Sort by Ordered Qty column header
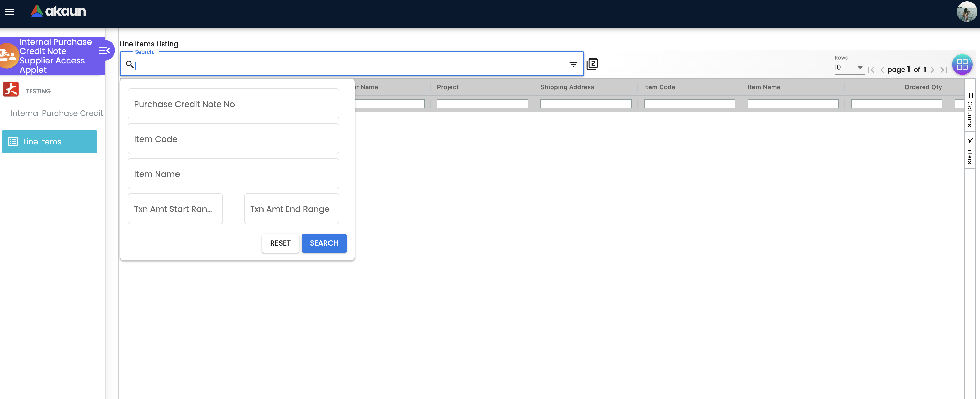Image resolution: width=980 pixels, height=399 pixels. 923,87
